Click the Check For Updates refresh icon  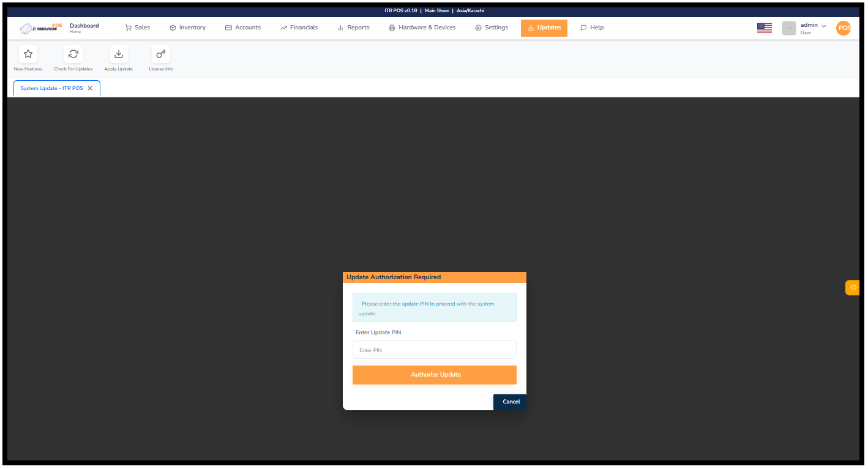click(x=73, y=54)
